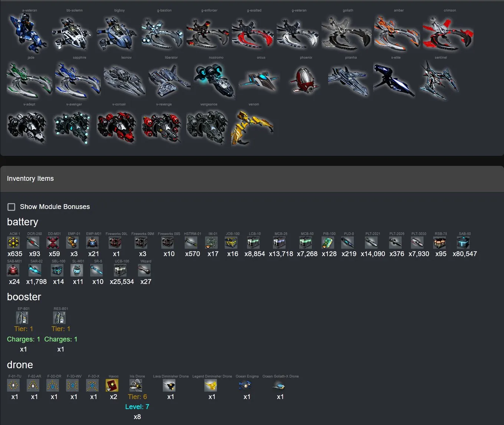
Task: Choose the crimson ship thumbnail
Action: [x=448, y=33]
